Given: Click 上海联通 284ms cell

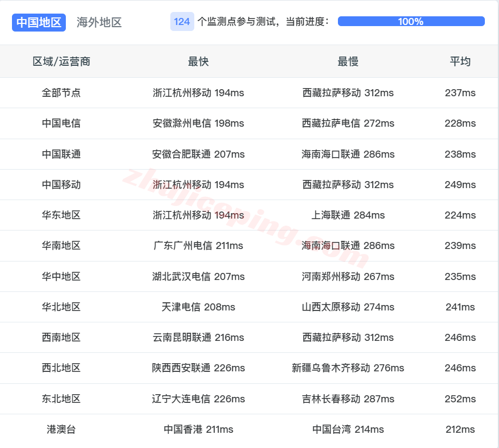Looking at the screenshot, I should pos(348,215).
